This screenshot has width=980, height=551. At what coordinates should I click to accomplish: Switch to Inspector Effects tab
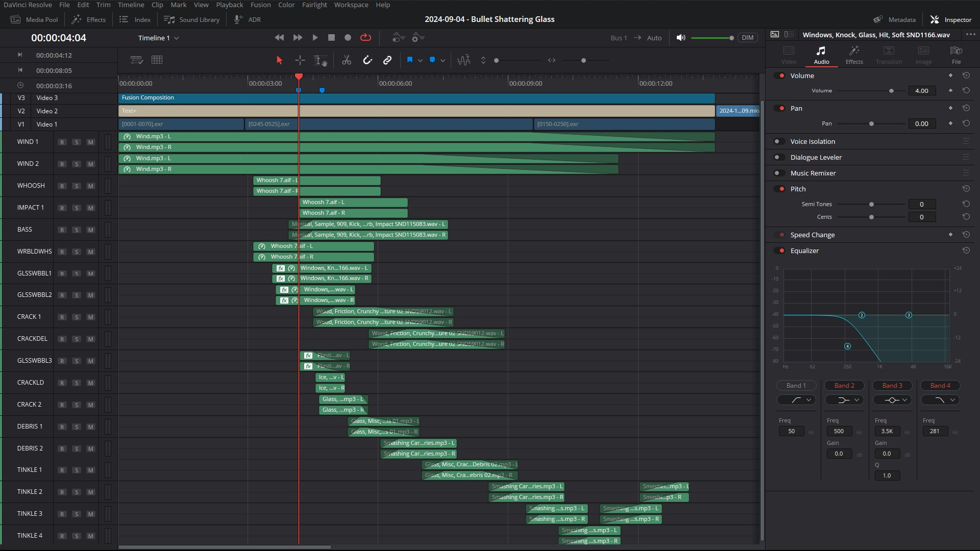click(x=854, y=55)
